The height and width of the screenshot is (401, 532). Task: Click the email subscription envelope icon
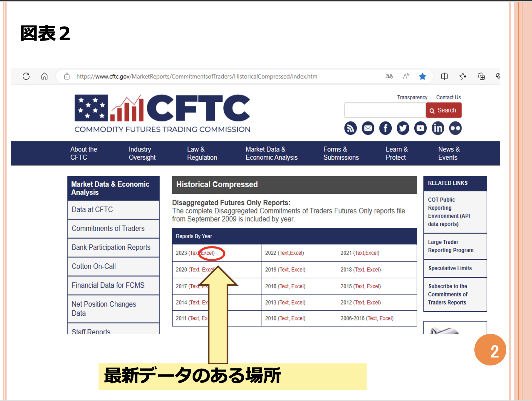pyautogui.click(x=368, y=128)
